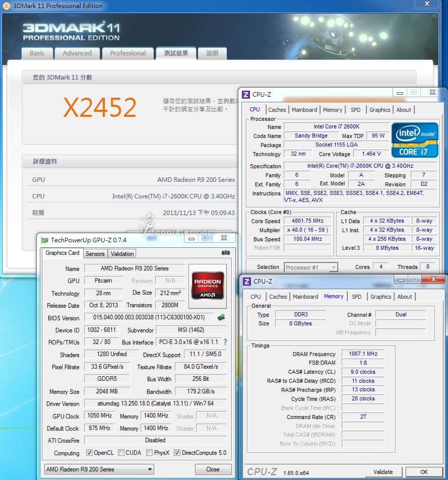Screen dimensions: 448x480
Task: Toggle the OpenCL checkbox
Action: [x=89, y=452]
